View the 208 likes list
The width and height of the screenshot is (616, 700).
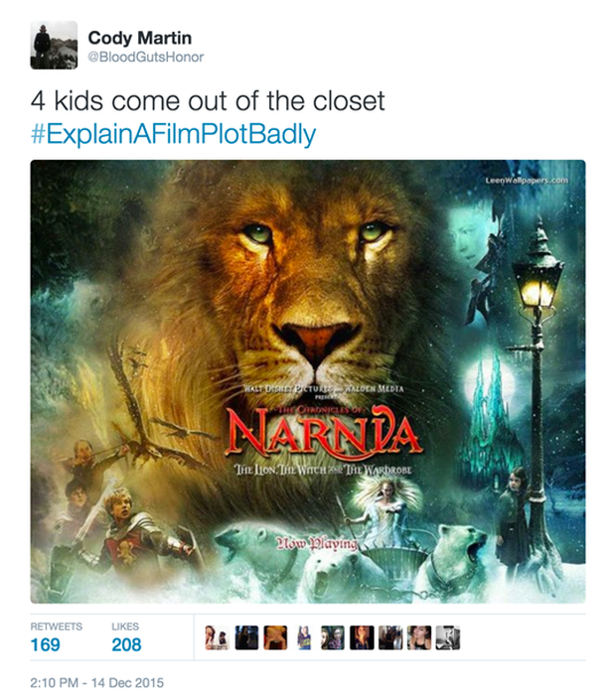(126, 645)
